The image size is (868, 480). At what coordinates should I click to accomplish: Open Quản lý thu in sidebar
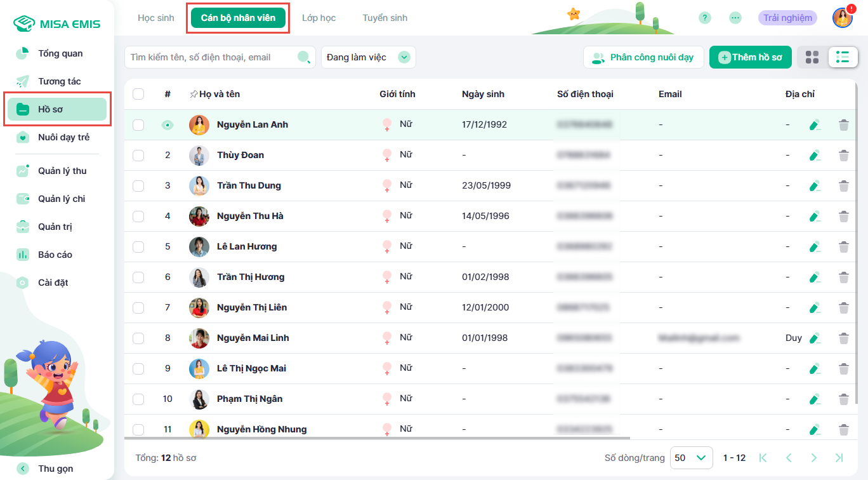tap(62, 171)
